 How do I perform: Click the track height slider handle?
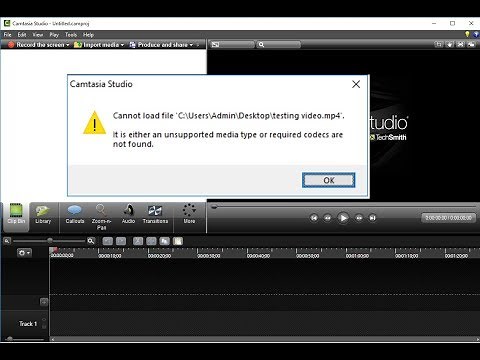point(10,339)
